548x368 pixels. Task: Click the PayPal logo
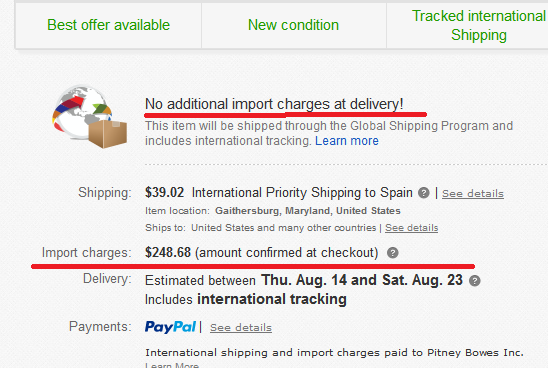point(170,327)
